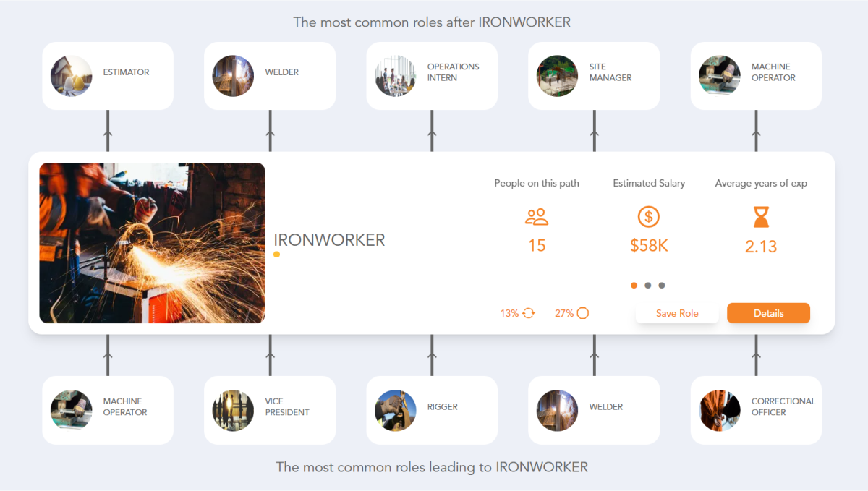This screenshot has width=868, height=491.
Task: Click the hourglass icon for average experience
Action: click(761, 217)
